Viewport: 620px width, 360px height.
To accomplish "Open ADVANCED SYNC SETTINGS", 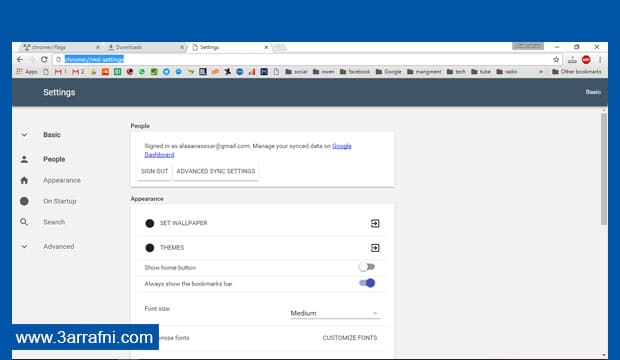I will [216, 171].
